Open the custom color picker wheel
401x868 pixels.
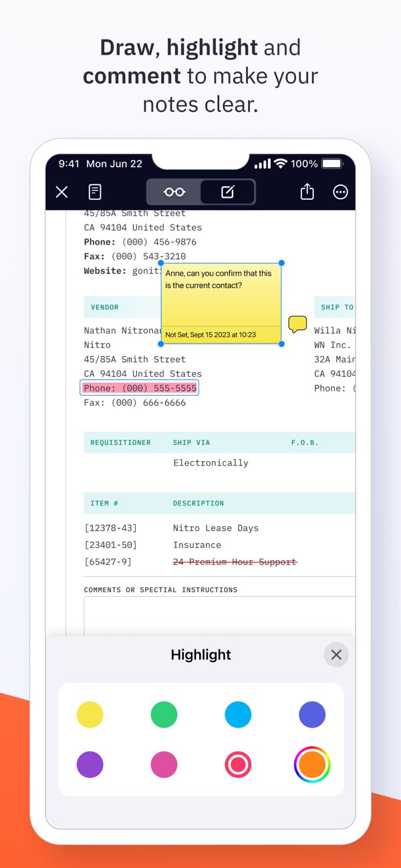(x=312, y=764)
